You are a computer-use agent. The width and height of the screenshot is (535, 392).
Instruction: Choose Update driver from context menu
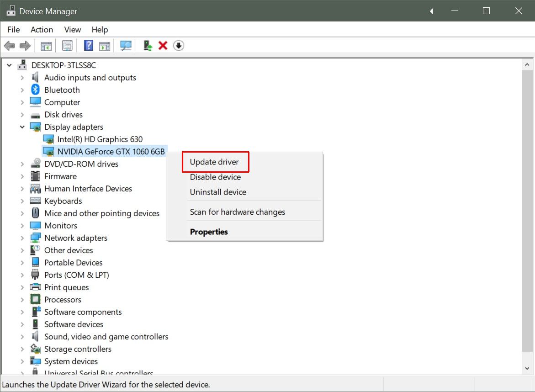(214, 162)
